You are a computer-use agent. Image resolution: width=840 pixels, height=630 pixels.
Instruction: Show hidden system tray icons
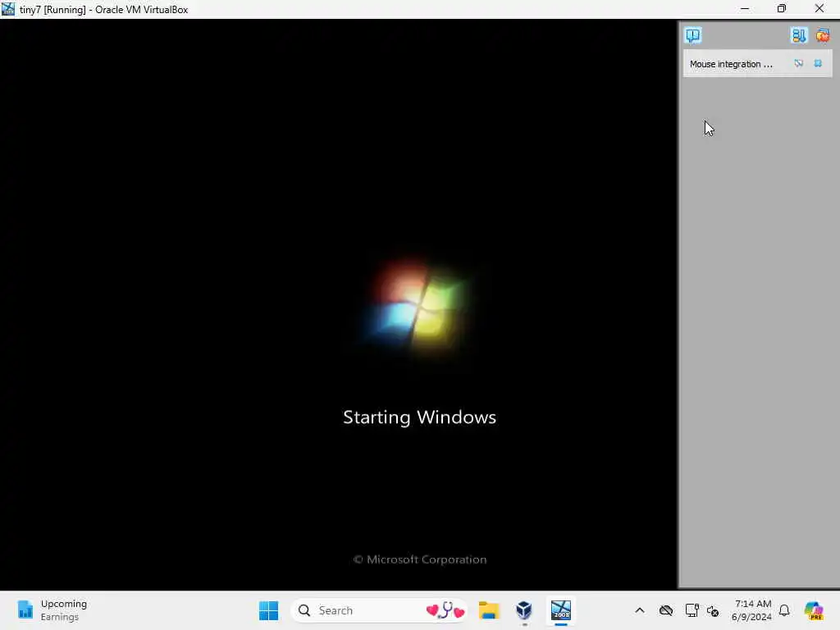[x=640, y=610]
